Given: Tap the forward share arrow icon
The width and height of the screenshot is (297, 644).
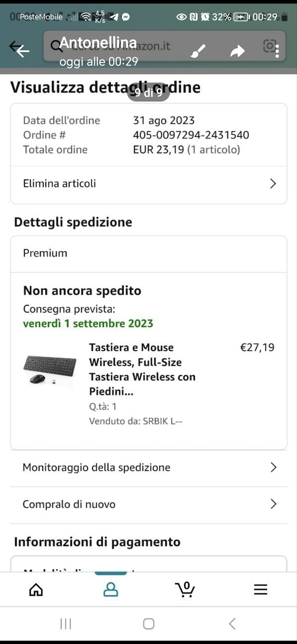Looking at the screenshot, I should pyautogui.click(x=237, y=51).
